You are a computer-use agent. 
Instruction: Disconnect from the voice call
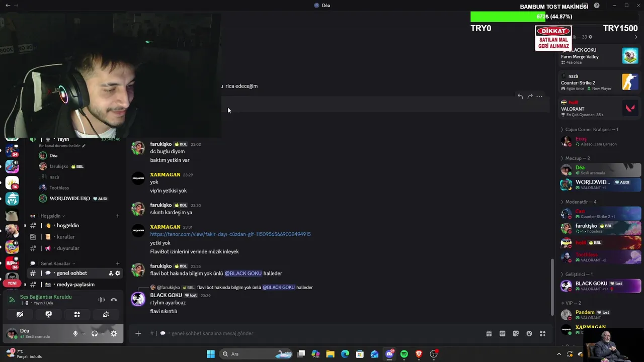tap(114, 300)
